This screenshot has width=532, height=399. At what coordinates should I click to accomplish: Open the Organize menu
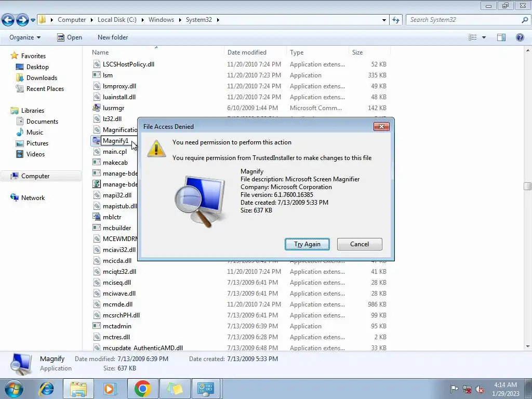(25, 37)
